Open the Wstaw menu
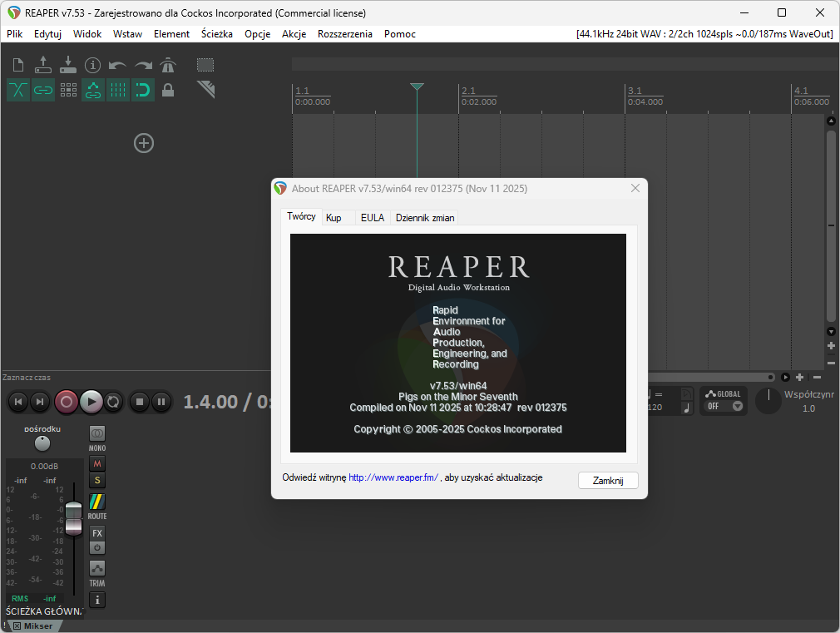 pos(127,34)
